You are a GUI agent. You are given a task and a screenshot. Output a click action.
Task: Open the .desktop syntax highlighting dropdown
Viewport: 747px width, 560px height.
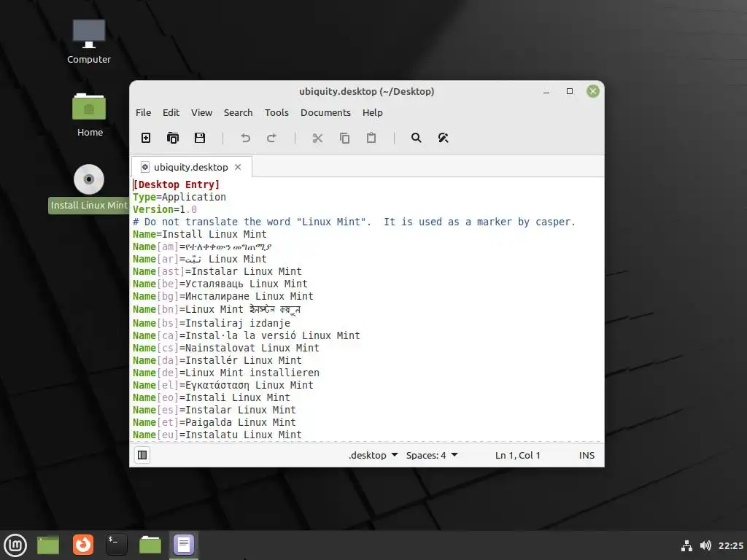[373, 455]
